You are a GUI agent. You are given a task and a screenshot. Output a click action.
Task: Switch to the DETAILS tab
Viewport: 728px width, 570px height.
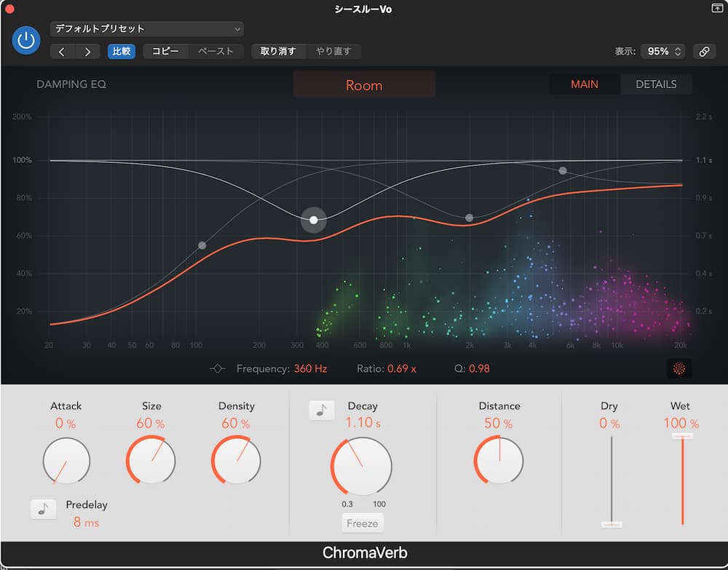(656, 84)
